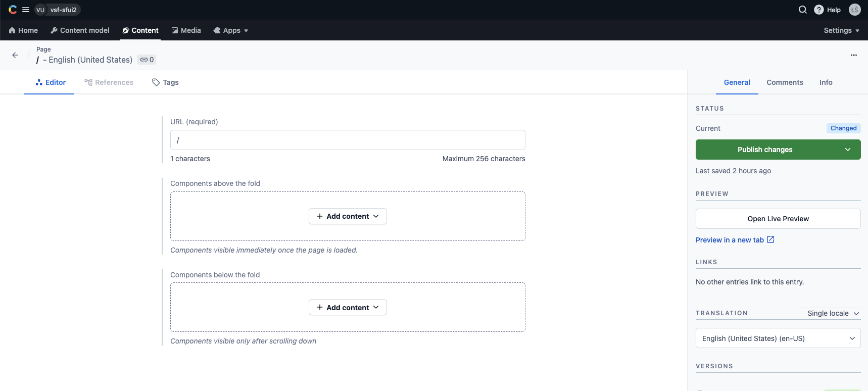Go back using the left arrow
Screen dimensions: 868x391
(x=15, y=55)
